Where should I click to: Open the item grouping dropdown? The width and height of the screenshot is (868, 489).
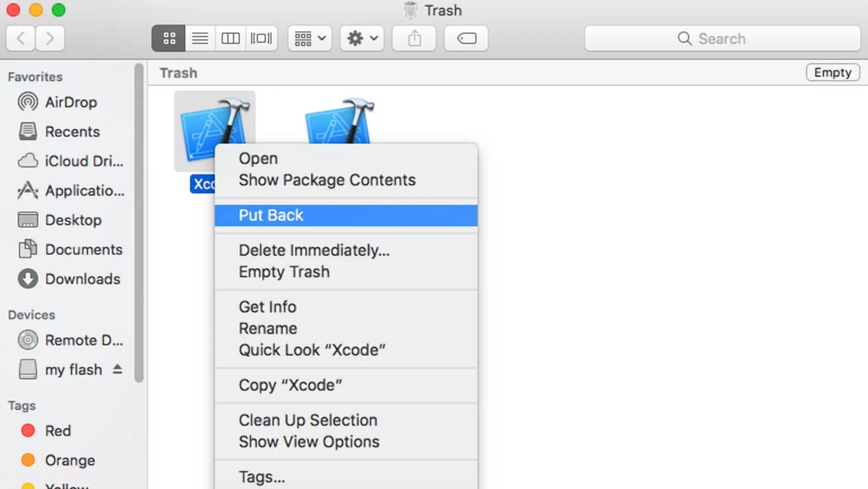pyautogui.click(x=309, y=38)
